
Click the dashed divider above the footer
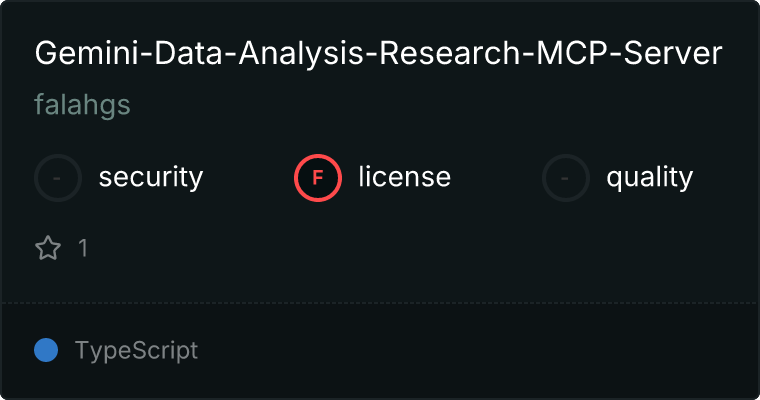pos(380,302)
